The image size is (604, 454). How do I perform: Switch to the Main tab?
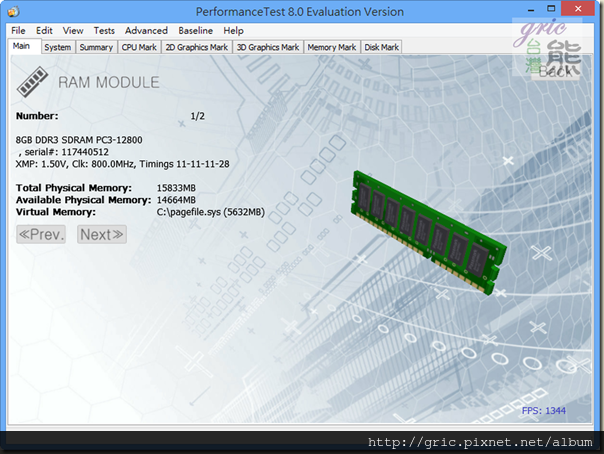click(24, 46)
